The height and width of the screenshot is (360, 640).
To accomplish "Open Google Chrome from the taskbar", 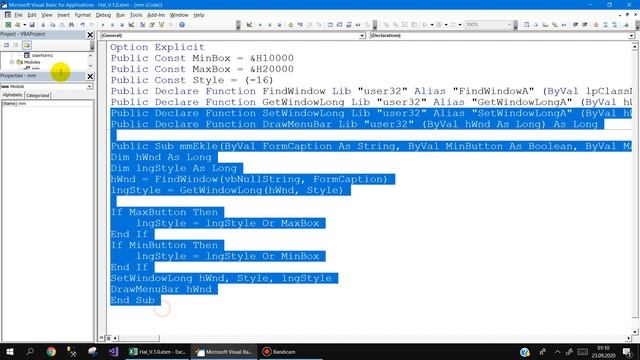I will click(51, 351).
